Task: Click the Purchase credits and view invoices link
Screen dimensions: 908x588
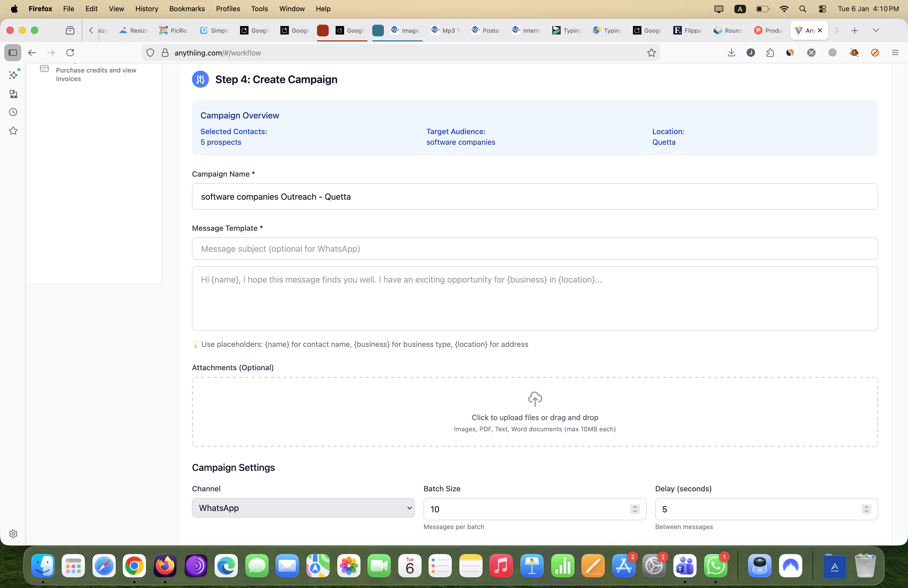Action: [x=96, y=74]
